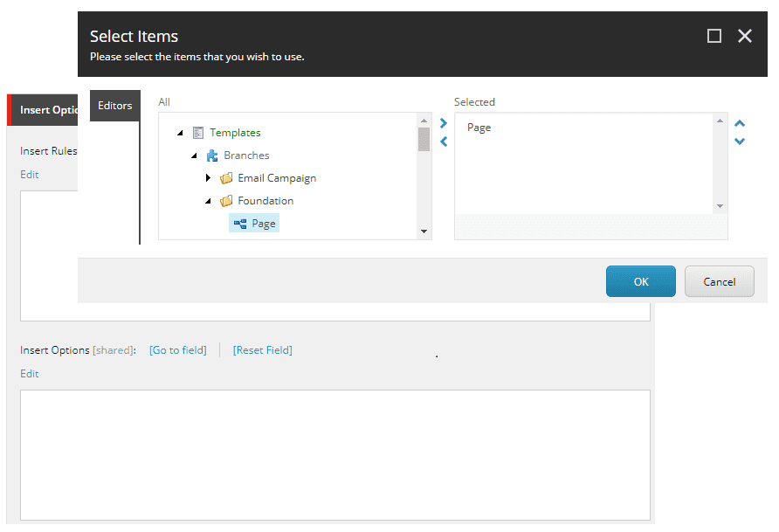Screen dimensions: 779x532
Task: Cancel the Select Items dialog
Action: click(719, 281)
